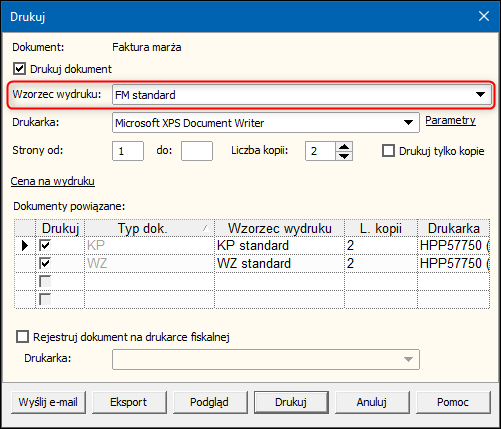Cancel with the Anuluj button
501x429 pixels.
372,402
